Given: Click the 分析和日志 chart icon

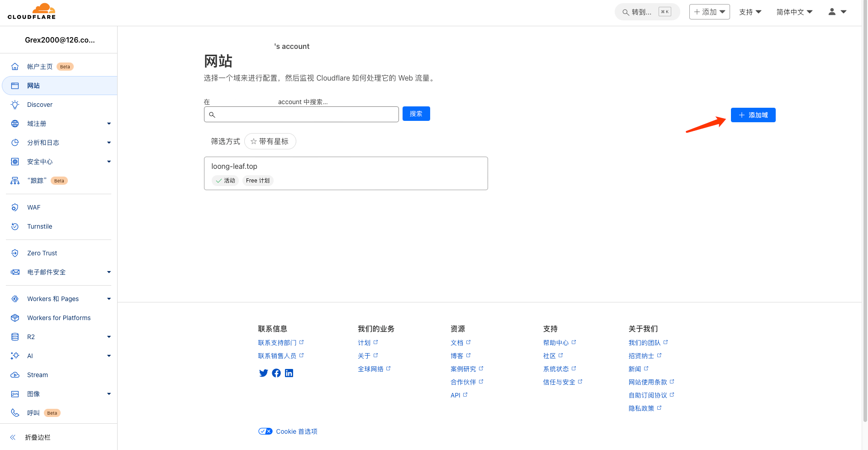Looking at the screenshot, I should click(x=15, y=143).
